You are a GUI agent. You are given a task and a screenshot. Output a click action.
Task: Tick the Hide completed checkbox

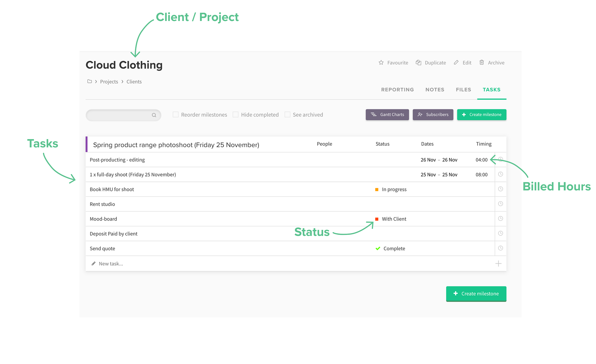point(235,115)
